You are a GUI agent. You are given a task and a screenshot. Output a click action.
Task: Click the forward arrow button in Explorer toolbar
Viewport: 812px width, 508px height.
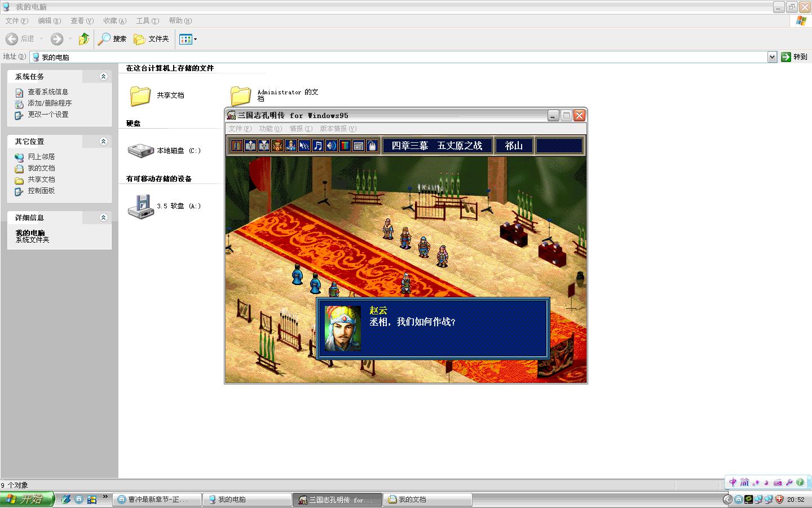point(56,39)
